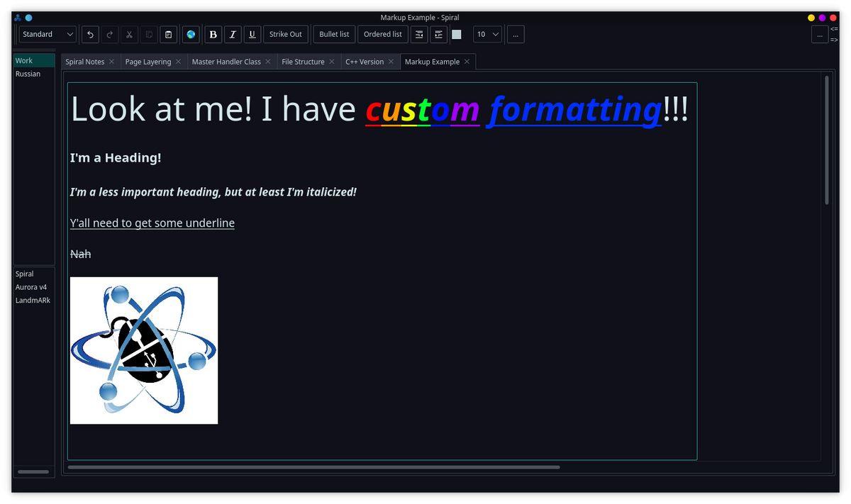Open the font size 10 dropdown
Image resolution: width=851 pixels, height=504 pixels.
(x=487, y=34)
